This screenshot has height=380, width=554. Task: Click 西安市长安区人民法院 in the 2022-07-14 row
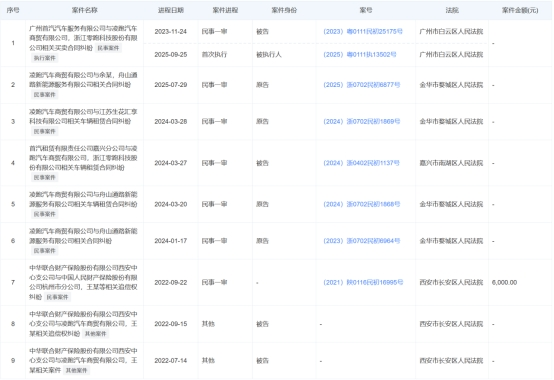pyautogui.click(x=451, y=361)
